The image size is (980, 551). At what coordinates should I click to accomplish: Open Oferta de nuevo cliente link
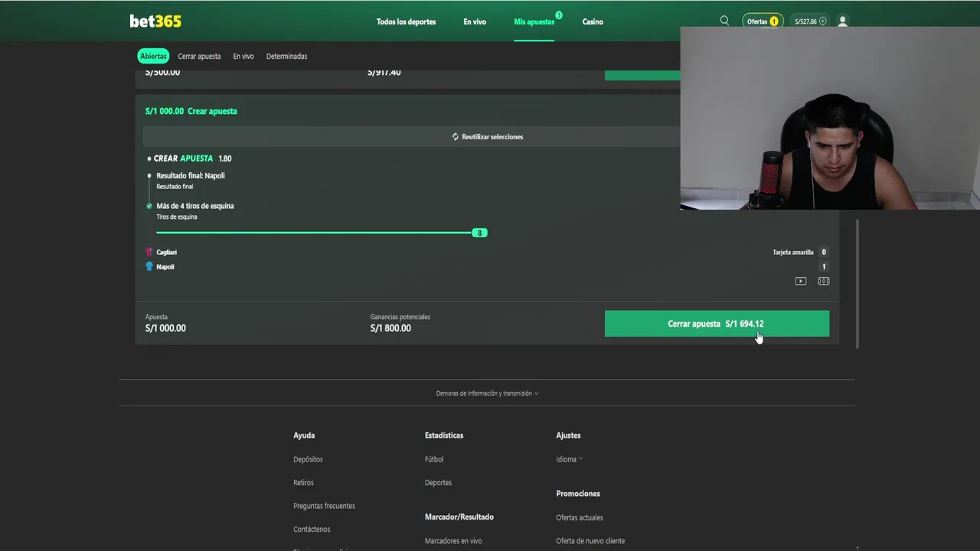click(590, 541)
